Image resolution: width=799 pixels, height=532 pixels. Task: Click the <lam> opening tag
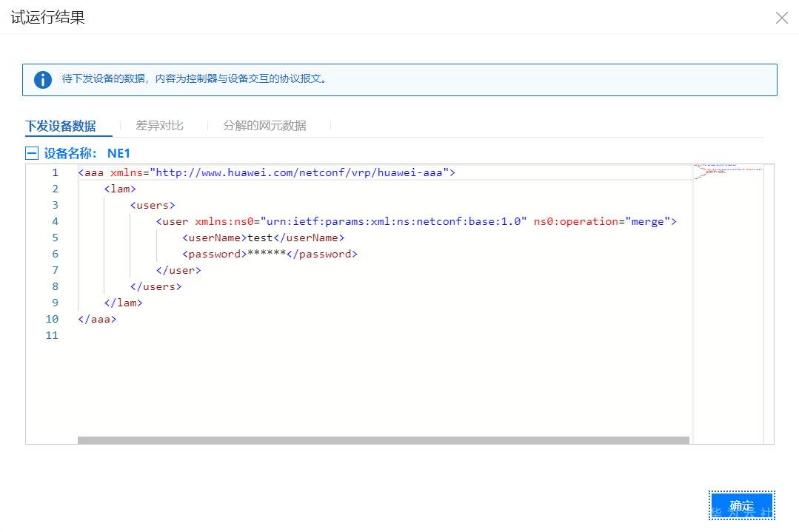tap(120, 189)
